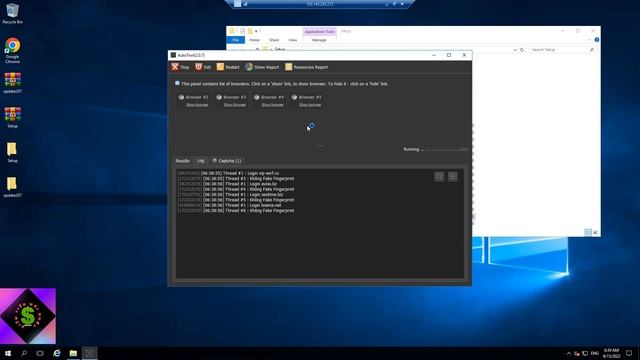The image size is (640, 360).
Task: Open the Captcha (1) tab
Action: coord(227,161)
